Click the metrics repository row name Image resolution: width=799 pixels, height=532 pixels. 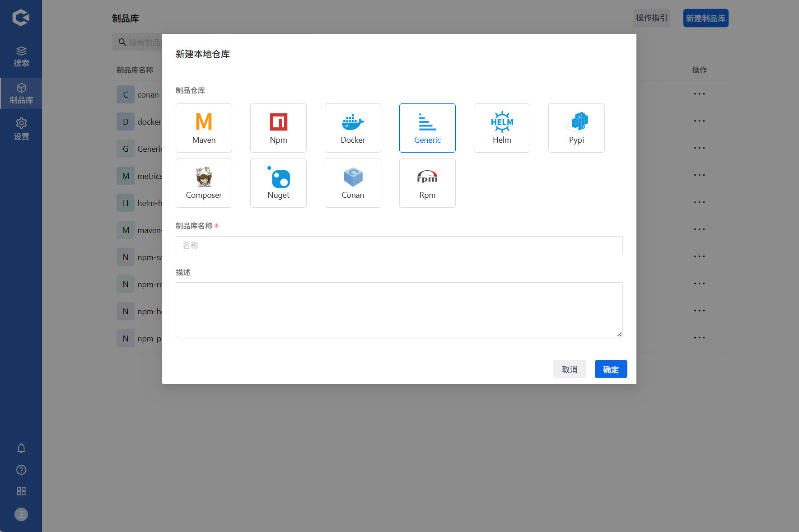click(150, 176)
